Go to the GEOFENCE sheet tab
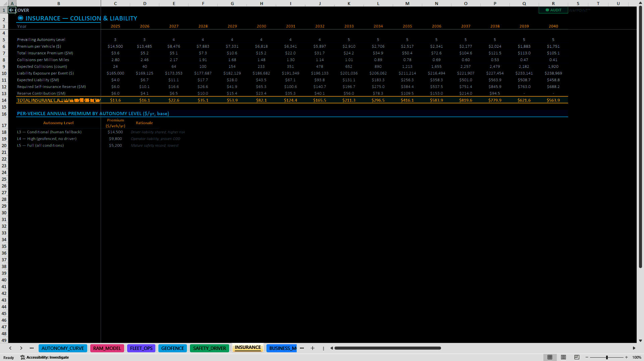Image resolution: width=644 pixels, height=361 pixels. (172, 348)
